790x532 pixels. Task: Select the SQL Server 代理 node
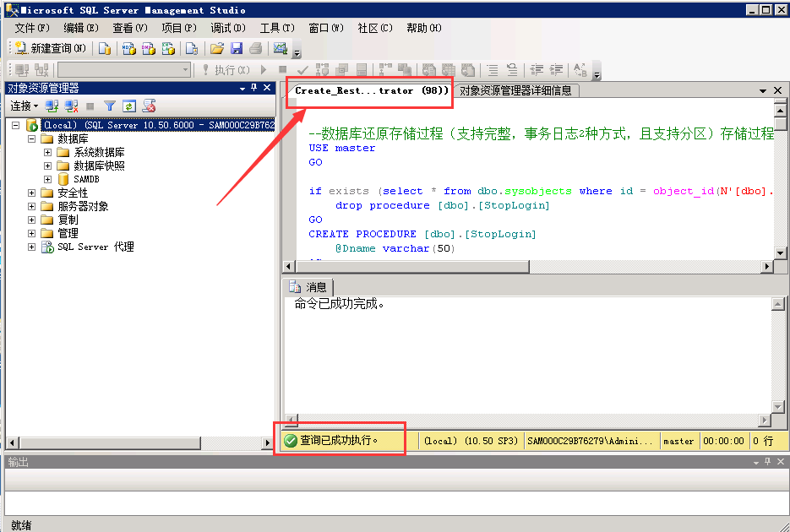click(x=95, y=247)
